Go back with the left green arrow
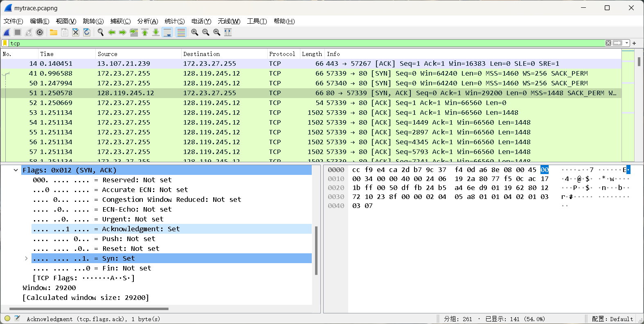Viewport: 644px width, 324px height. click(x=112, y=32)
